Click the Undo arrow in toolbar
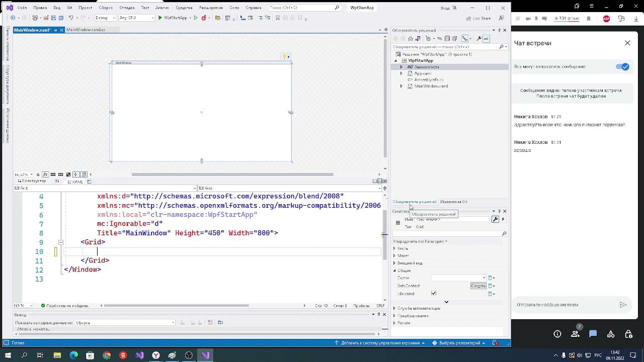 [x=71, y=18]
